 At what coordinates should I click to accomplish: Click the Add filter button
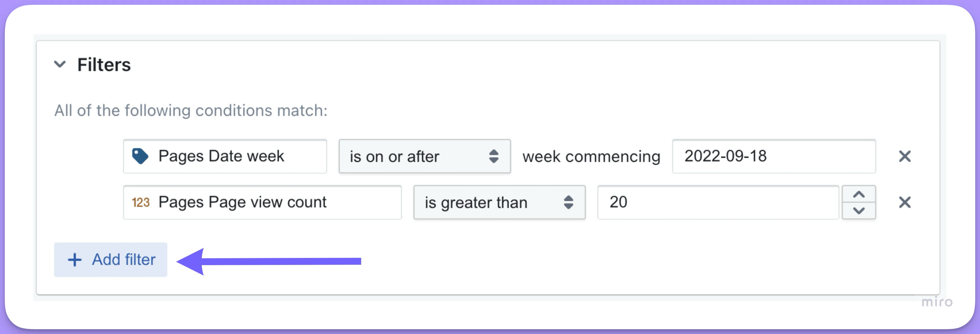click(x=110, y=260)
